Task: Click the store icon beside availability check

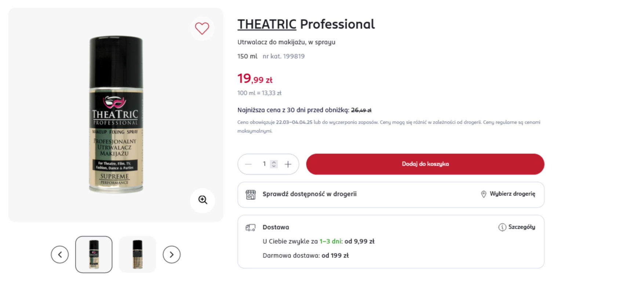Action: click(x=251, y=195)
